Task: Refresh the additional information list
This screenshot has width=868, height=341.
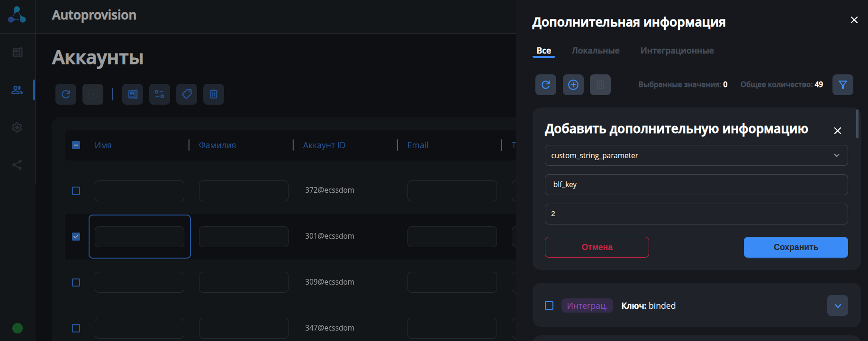Action: [x=546, y=85]
